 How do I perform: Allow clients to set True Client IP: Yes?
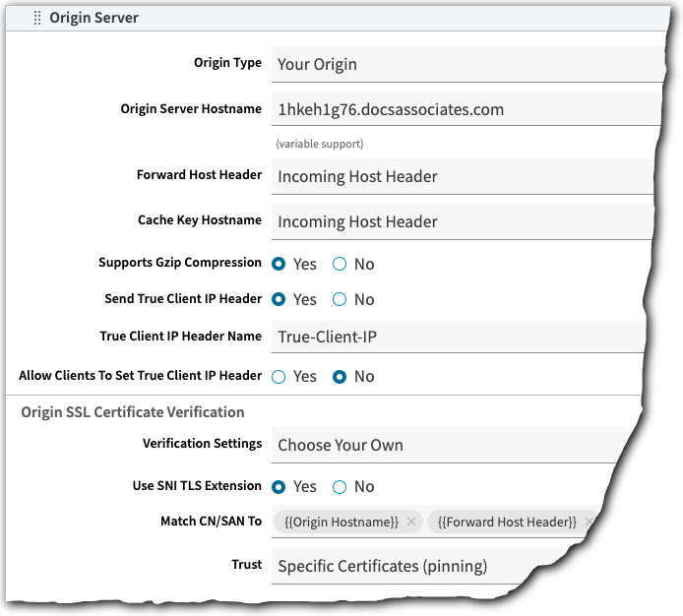(x=279, y=376)
